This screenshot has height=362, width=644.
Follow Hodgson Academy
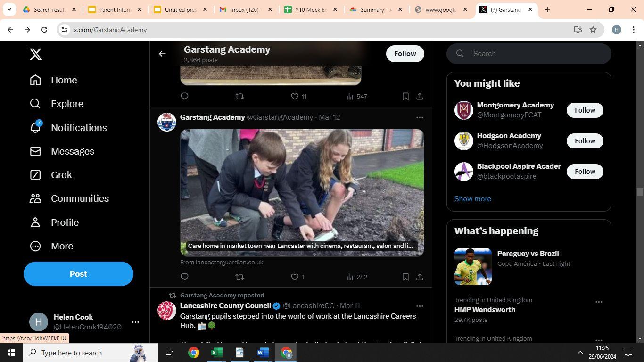[x=585, y=141]
